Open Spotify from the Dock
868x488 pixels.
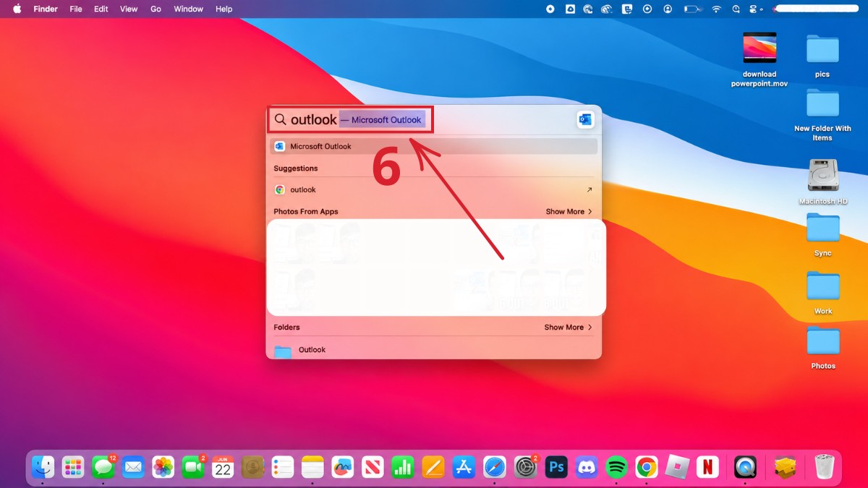(616, 467)
